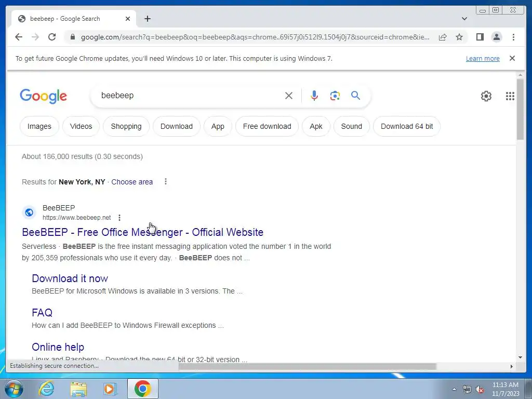Toggle the Chrome side panel icon
The height and width of the screenshot is (399, 532).
click(480, 37)
